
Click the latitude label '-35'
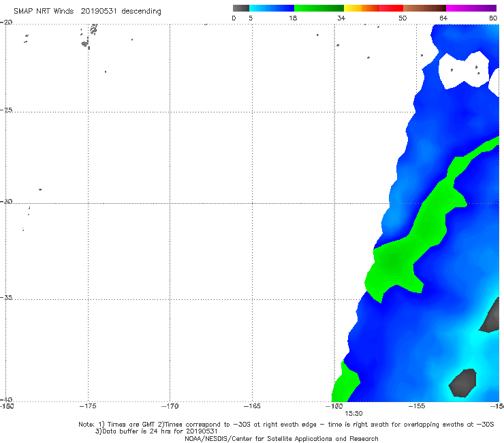click(x=6, y=297)
